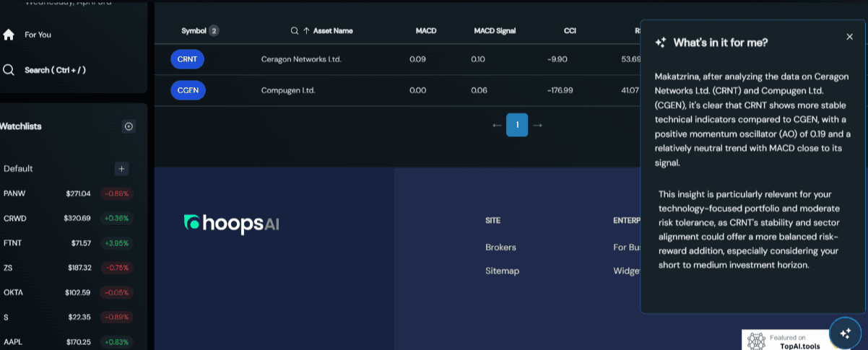The height and width of the screenshot is (350, 868).
Task: Open the CRNT symbol badge
Action: click(x=188, y=59)
